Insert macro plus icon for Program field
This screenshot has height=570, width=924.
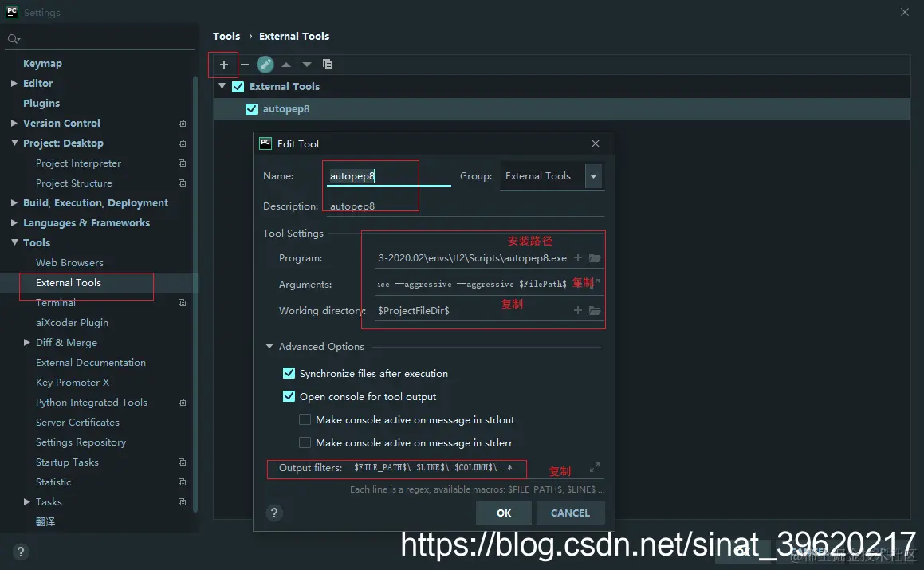coord(577,257)
